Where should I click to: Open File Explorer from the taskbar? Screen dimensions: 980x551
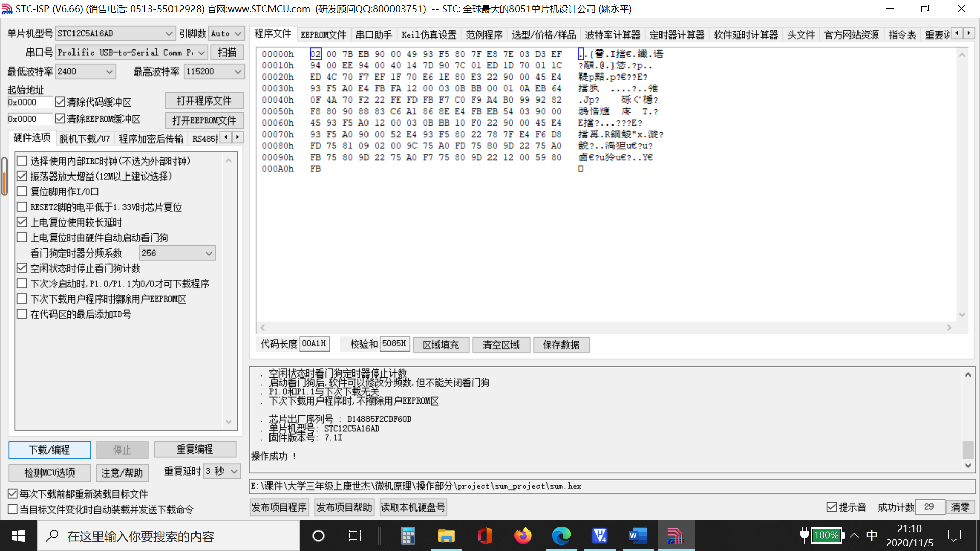[x=446, y=536]
